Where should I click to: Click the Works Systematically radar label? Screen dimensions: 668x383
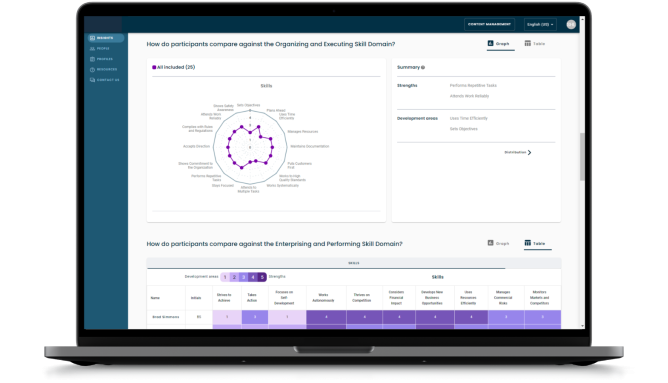[282, 186]
